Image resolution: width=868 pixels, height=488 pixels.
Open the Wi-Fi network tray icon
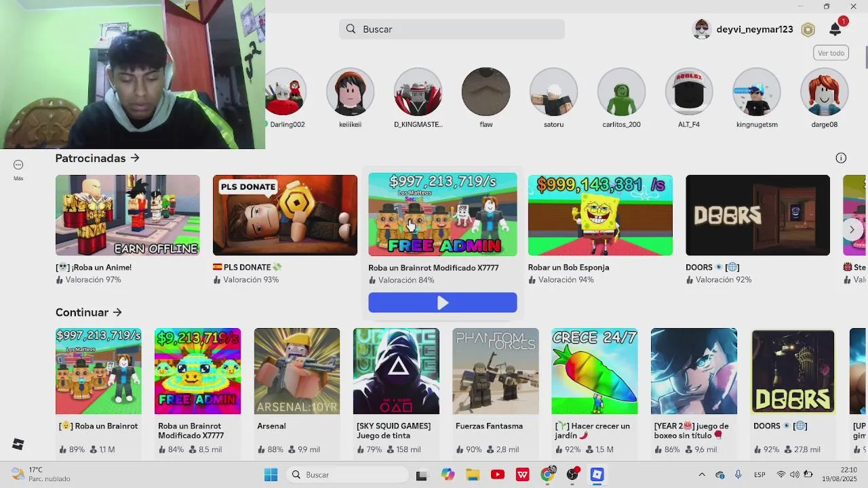click(x=781, y=474)
